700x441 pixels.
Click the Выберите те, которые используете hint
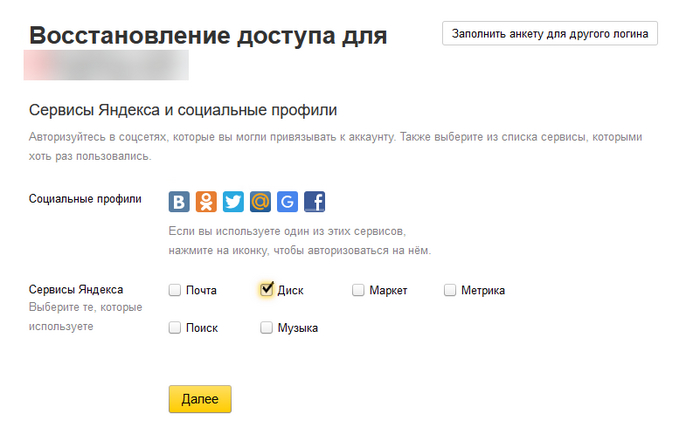point(86,317)
